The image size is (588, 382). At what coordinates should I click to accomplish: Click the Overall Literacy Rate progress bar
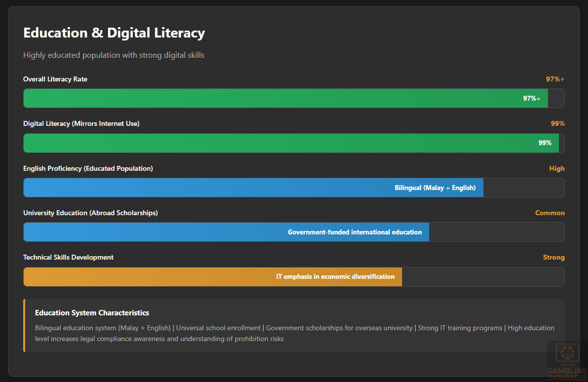pos(285,98)
